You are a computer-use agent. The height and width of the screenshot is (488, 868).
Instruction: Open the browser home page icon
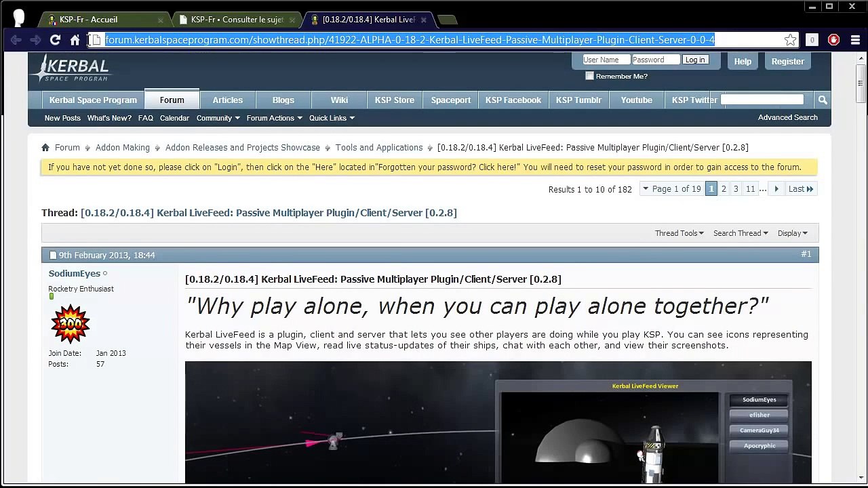pos(75,40)
